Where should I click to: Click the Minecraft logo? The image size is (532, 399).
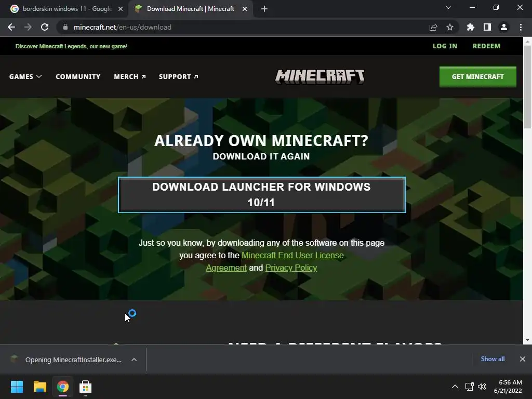[320, 77]
